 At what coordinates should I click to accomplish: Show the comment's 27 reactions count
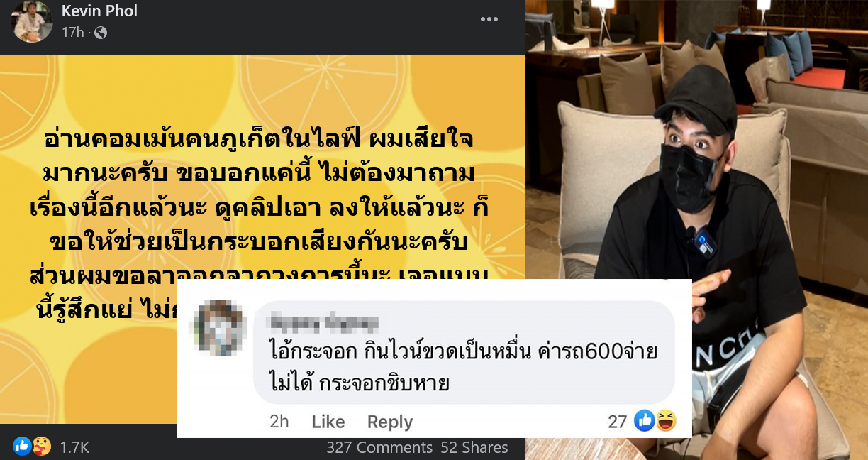pos(618,422)
